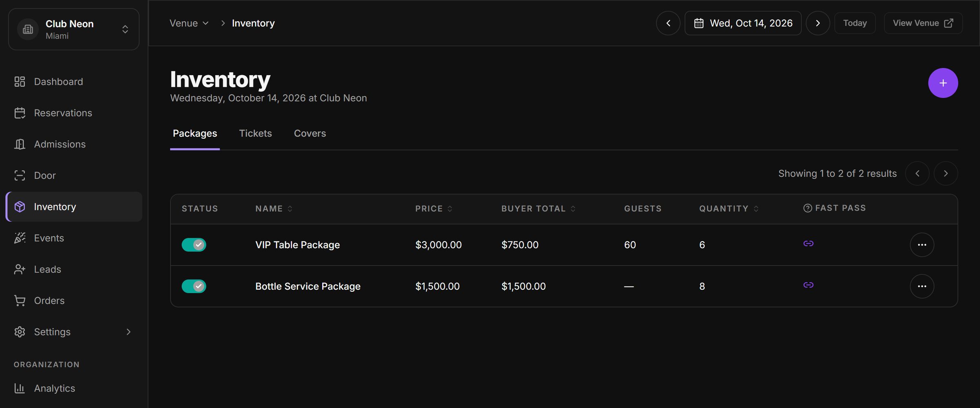The height and width of the screenshot is (408, 980).
Task: Go to next date
Action: click(x=817, y=23)
